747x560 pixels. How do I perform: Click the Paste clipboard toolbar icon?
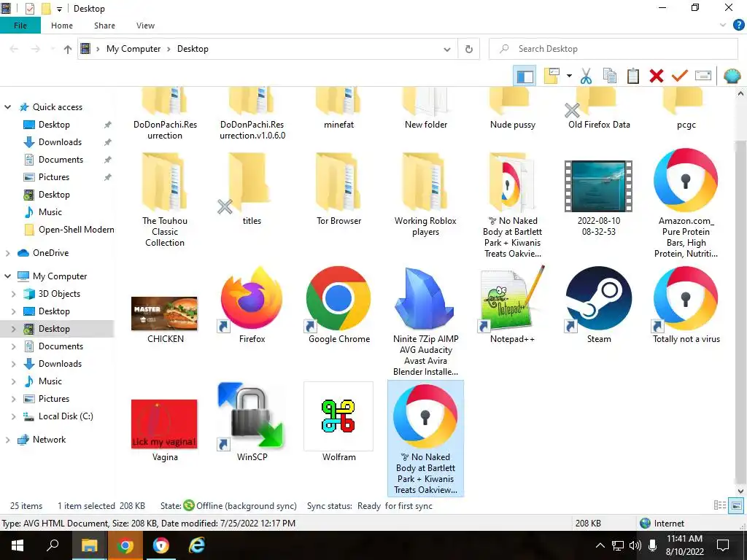coord(632,76)
